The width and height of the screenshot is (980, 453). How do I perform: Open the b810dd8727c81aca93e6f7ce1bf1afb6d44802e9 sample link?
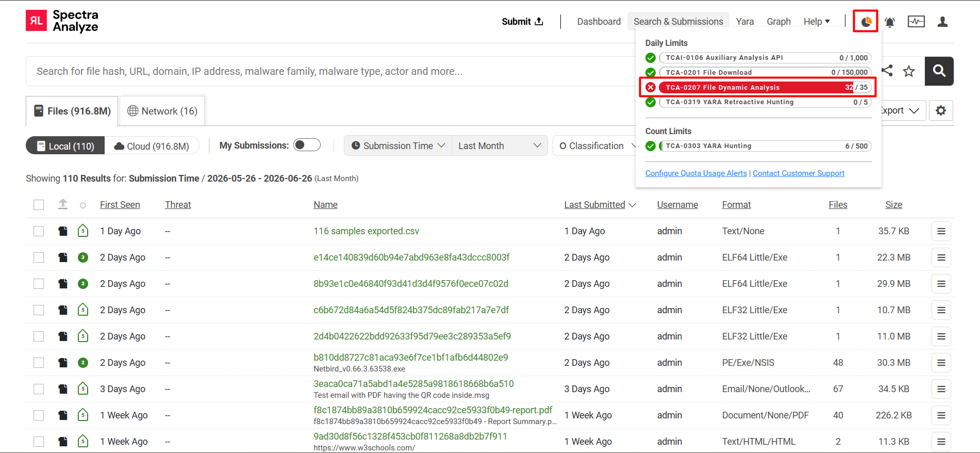point(411,358)
